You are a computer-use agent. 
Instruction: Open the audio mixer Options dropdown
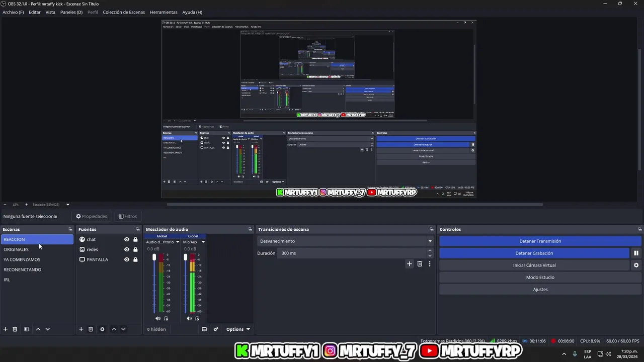238,329
